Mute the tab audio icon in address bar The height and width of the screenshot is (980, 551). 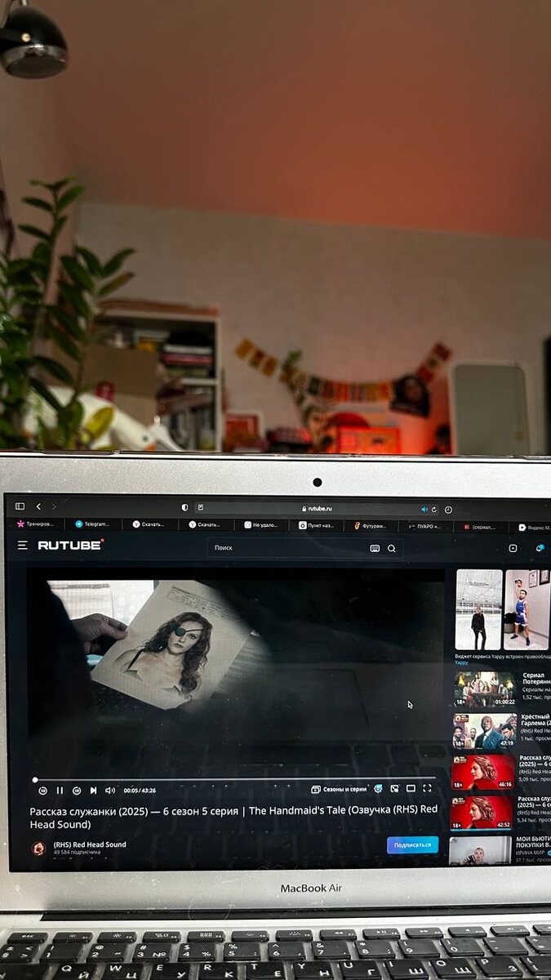tap(424, 509)
